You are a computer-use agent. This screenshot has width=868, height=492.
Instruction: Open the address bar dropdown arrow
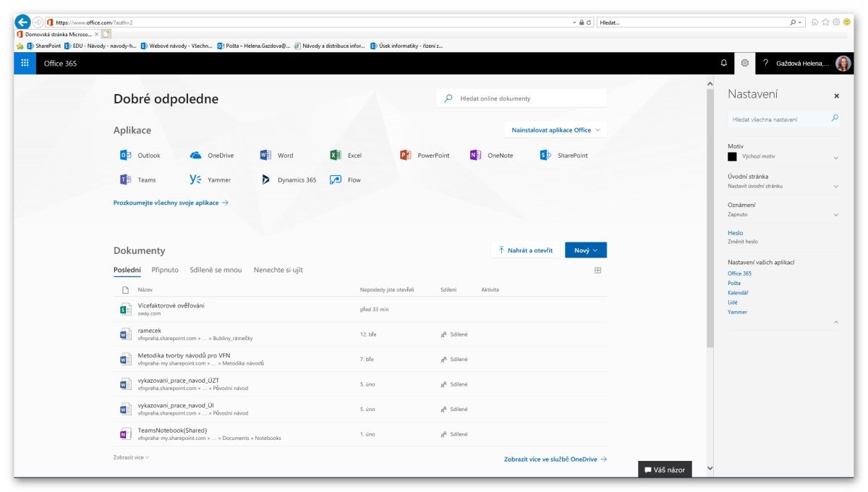[x=574, y=22]
